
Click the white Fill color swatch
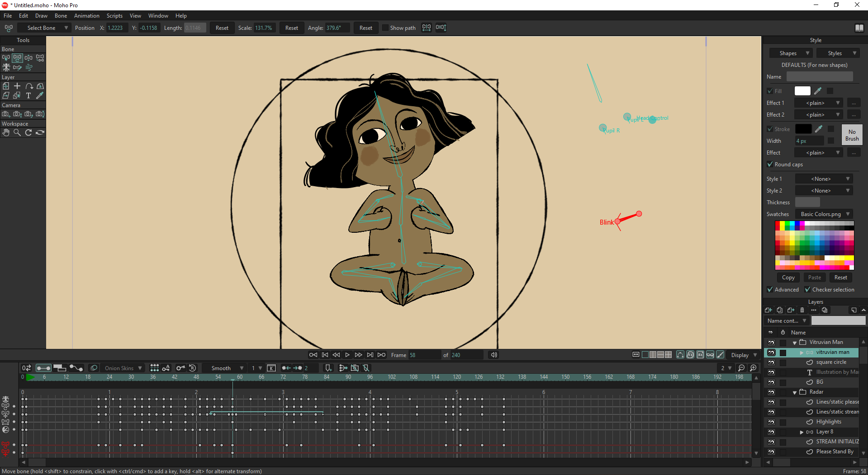(x=802, y=91)
